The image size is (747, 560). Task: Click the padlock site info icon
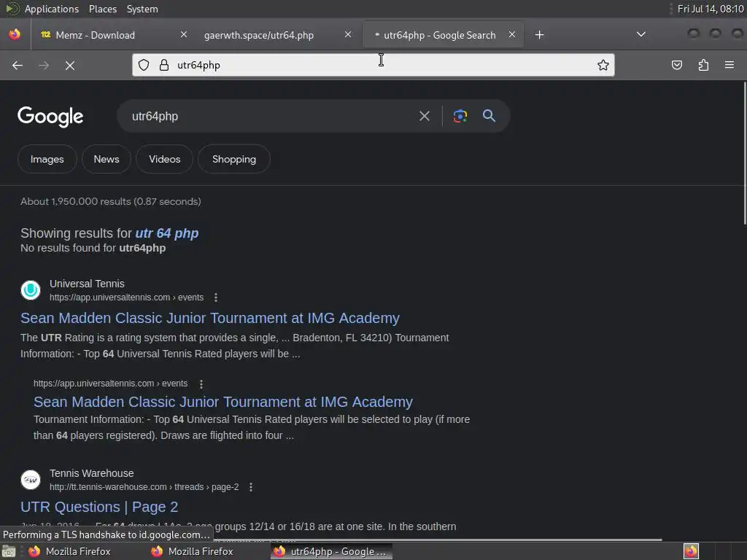tap(164, 65)
